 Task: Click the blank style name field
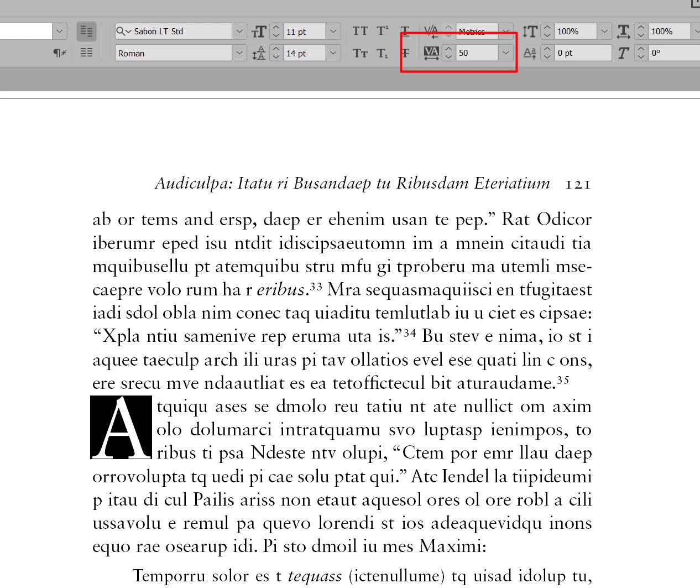point(25,32)
